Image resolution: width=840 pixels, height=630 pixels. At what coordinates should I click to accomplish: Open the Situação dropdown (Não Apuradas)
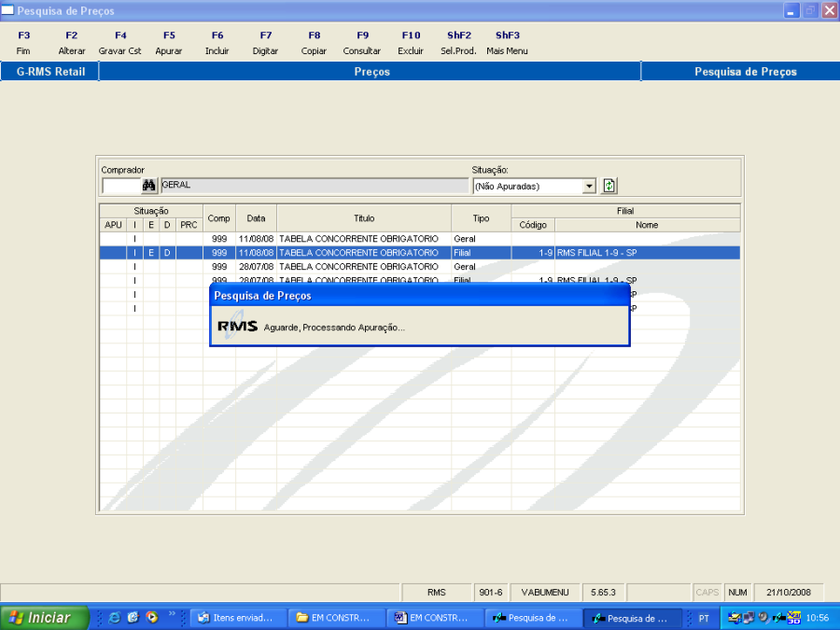[x=589, y=186]
